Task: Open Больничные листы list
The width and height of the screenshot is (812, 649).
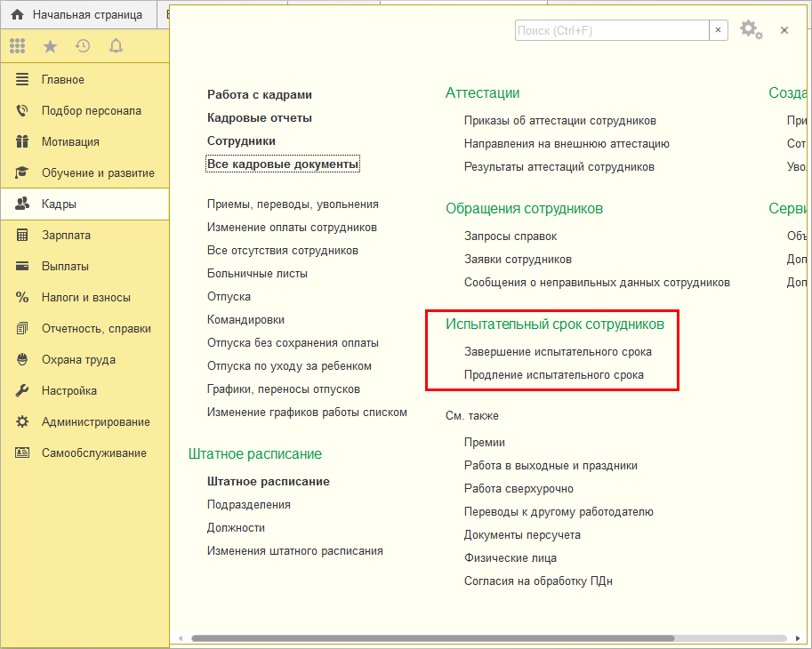Action: (257, 274)
